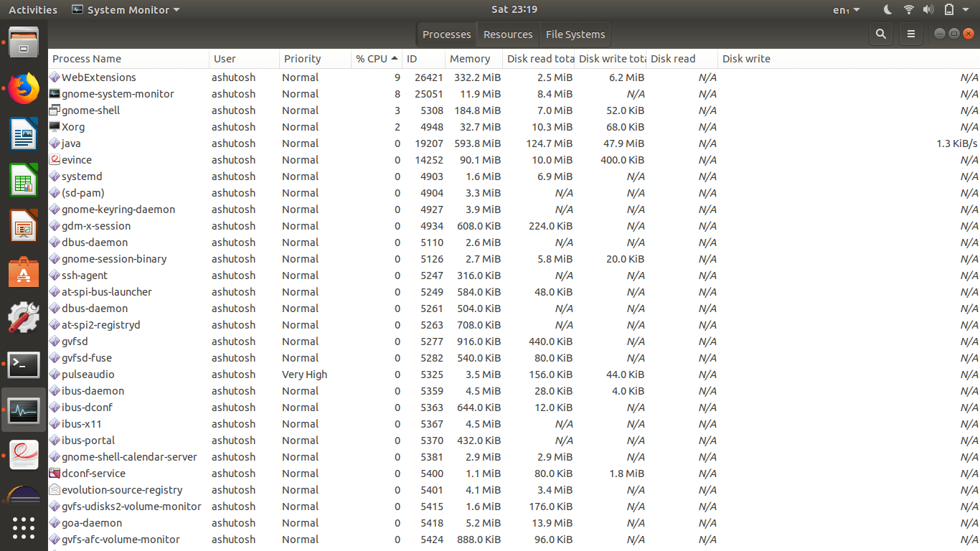Sort by ID column header
The height and width of the screenshot is (551, 980).
423,59
